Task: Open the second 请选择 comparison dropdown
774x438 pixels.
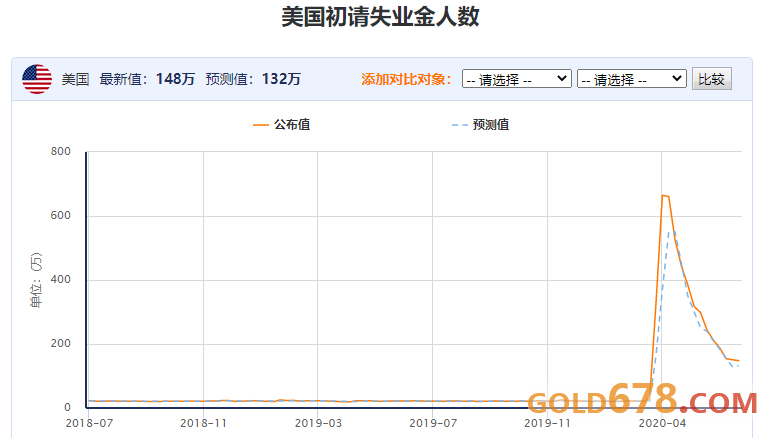Action: pyautogui.click(x=631, y=79)
